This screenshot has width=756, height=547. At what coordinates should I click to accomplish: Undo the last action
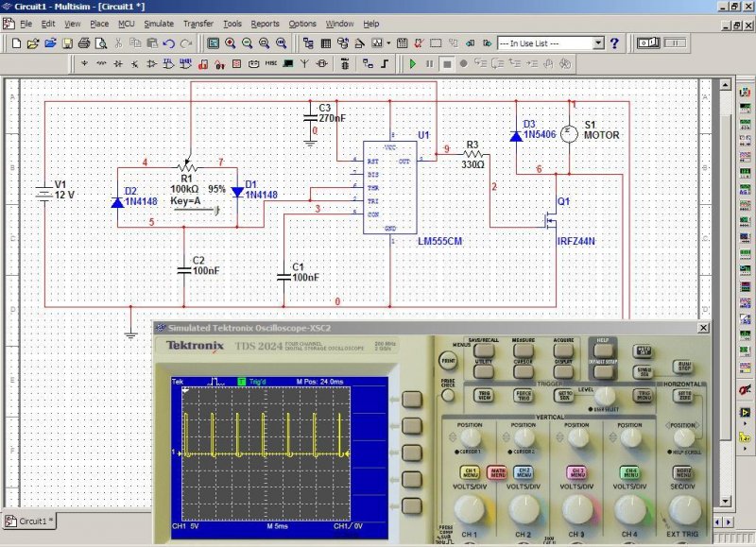tap(169, 43)
